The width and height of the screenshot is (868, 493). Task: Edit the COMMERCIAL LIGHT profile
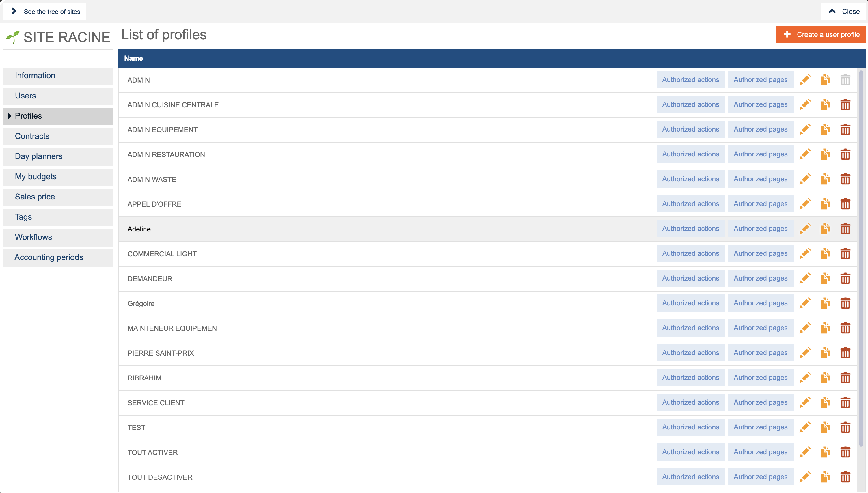click(805, 253)
